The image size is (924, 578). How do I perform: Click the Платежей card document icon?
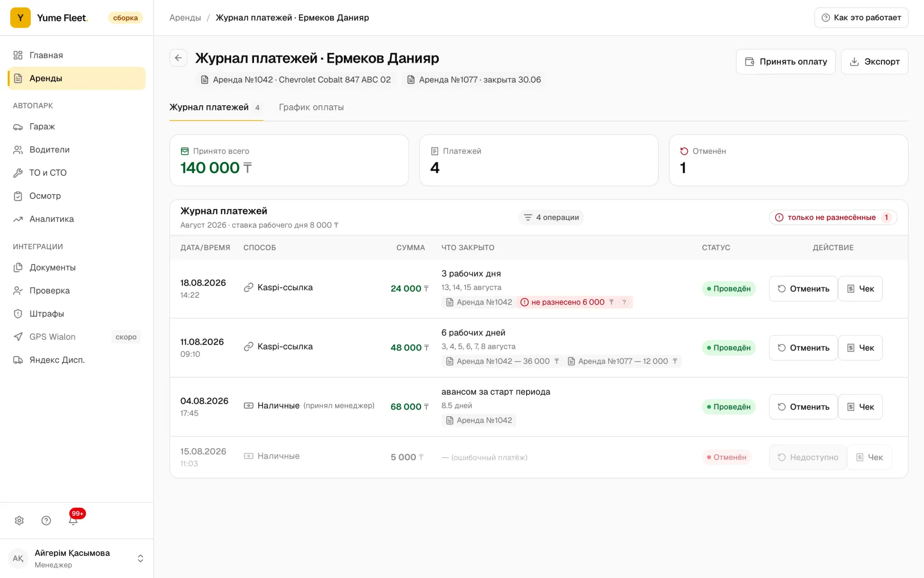click(x=435, y=151)
